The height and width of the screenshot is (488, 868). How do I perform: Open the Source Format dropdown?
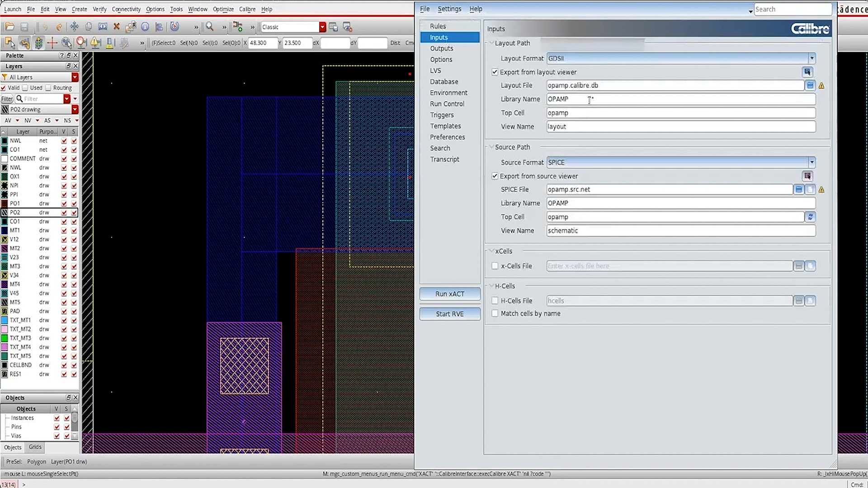pos(812,162)
